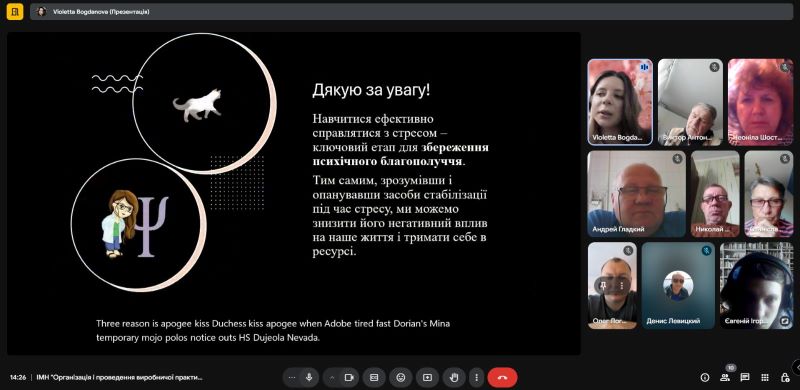The height and width of the screenshot is (390, 800).
Task: Expand audio settings beside microphone
Action: pos(292,377)
